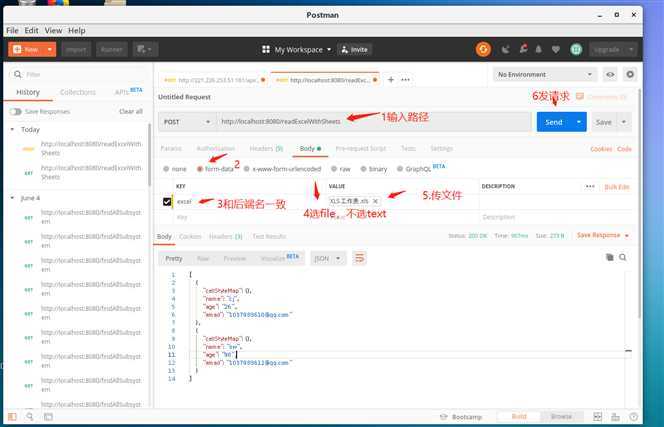Open the Code link
The height and width of the screenshot is (427, 664).
[x=624, y=149]
